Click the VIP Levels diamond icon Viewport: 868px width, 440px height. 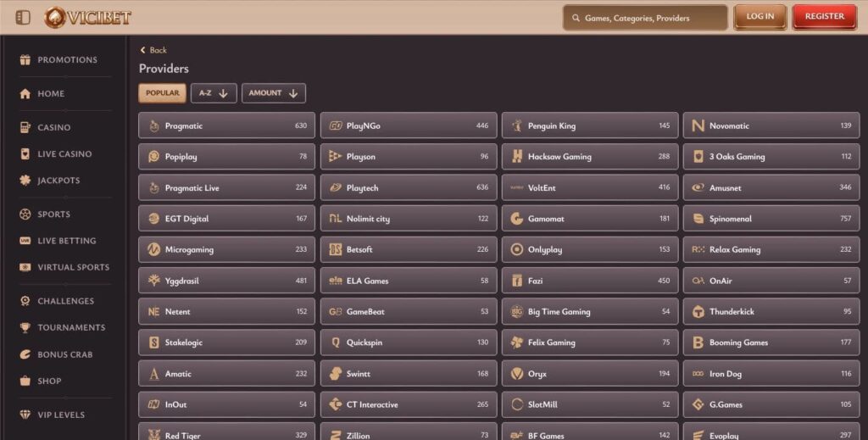tap(25, 415)
